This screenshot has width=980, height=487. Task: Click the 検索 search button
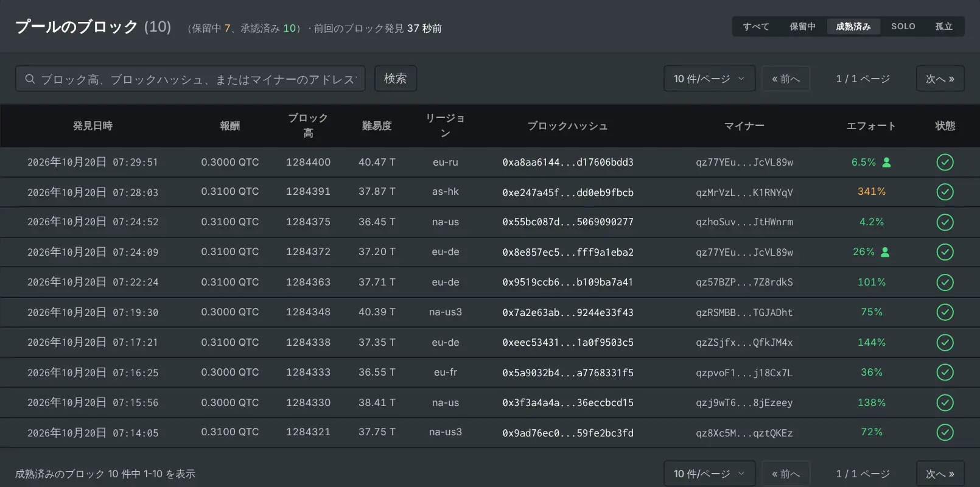(396, 79)
